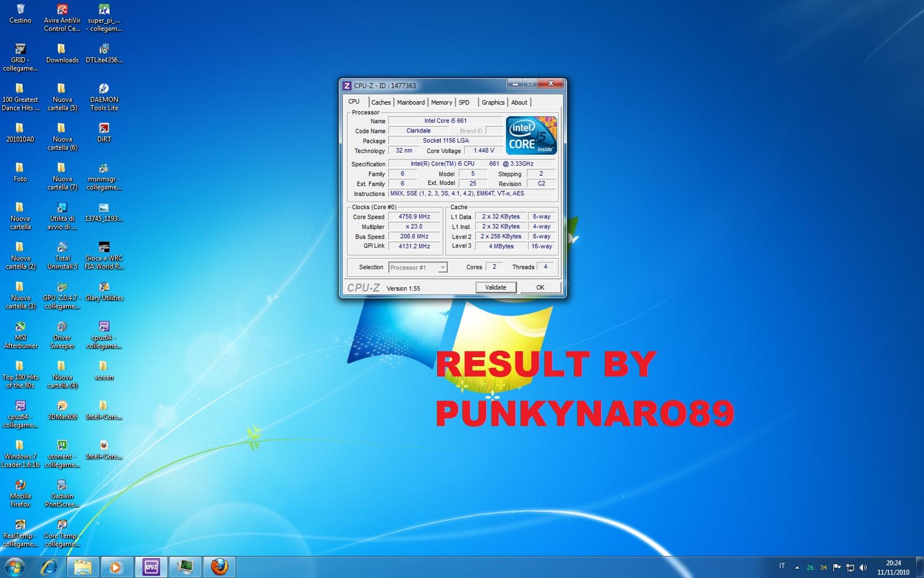Select the 3DMark06 desktop icon
The height and width of the screenshot is (578, 924).
coord(62,410)
